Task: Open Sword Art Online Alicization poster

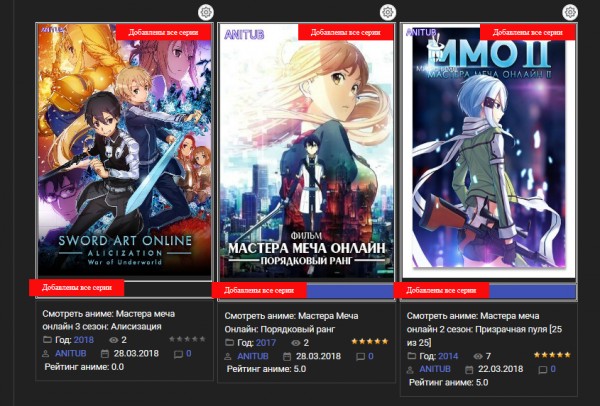Action: pyautogui.click(x=124, y=151)
